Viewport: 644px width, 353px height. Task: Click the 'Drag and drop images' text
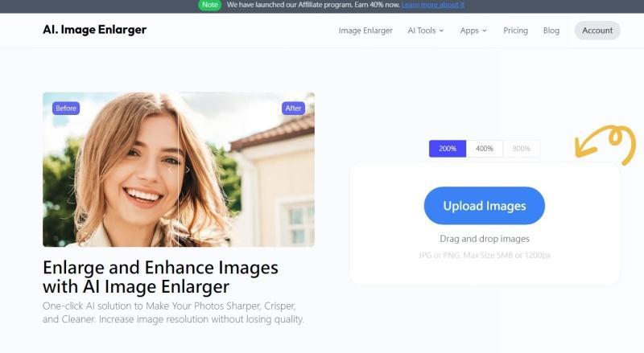pos(485,239)
